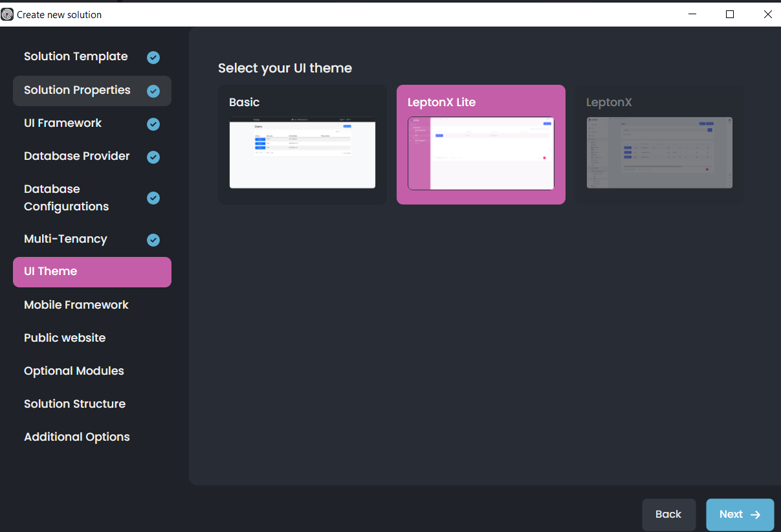Click the checkmark icon beside Solution Properties
This screenshot has height=532, width=781.
(153, 91)
